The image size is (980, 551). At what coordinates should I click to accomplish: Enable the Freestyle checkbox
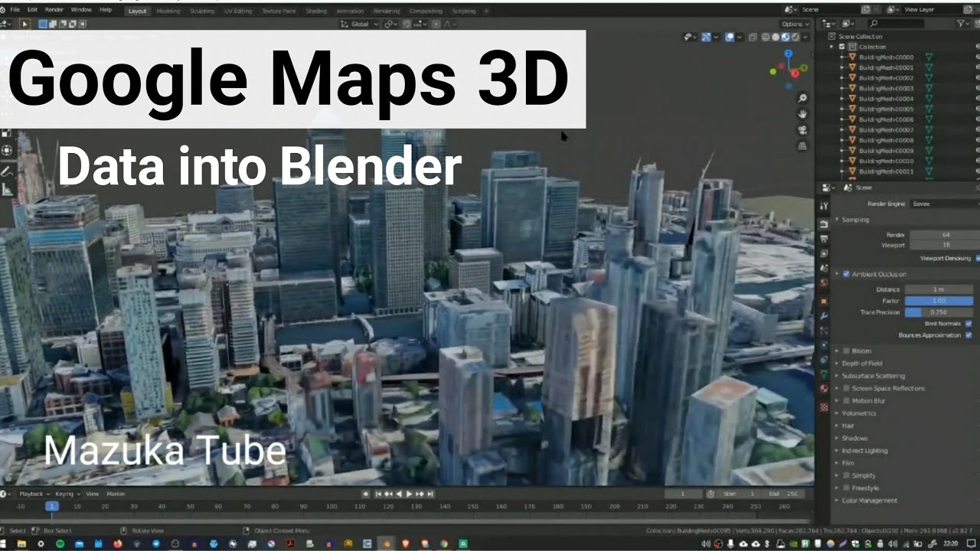click(x=846, y=487)
